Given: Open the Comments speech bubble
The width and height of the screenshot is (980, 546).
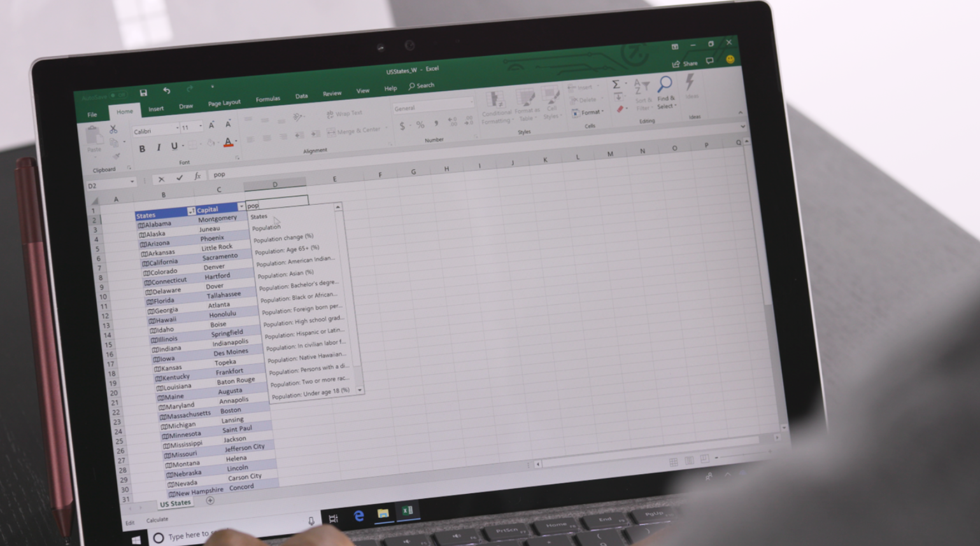Looking at the screenshot, I should [x=709, y=61].
